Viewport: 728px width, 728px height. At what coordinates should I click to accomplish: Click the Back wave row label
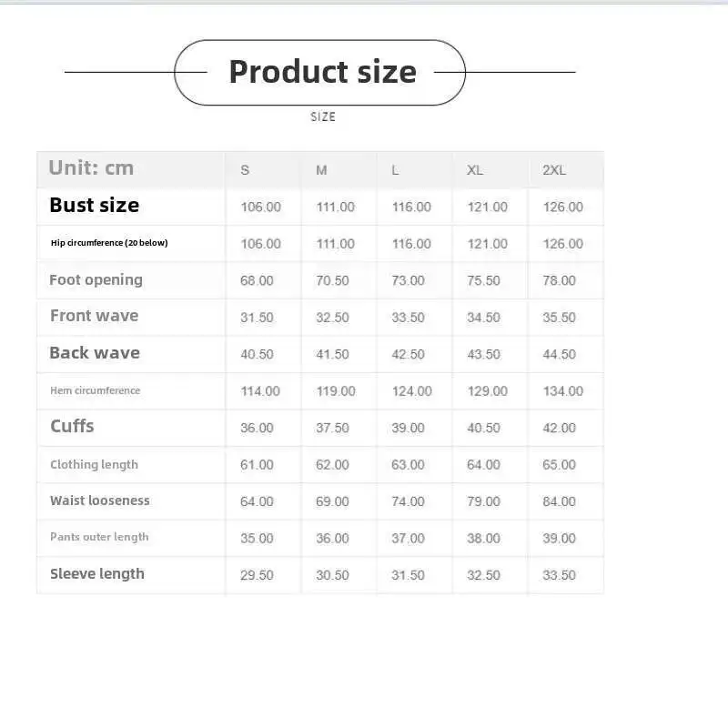coord(95,353)
